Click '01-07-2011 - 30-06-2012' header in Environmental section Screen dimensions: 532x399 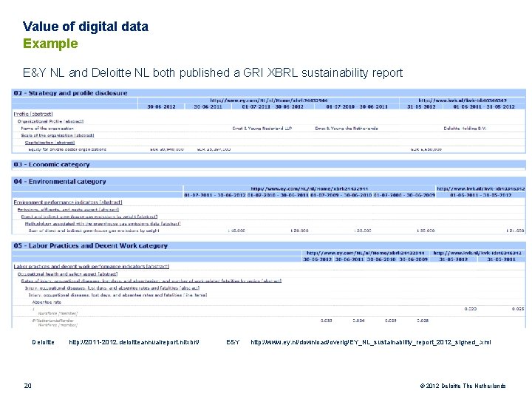pyautogui.click(x=215, y=195)
